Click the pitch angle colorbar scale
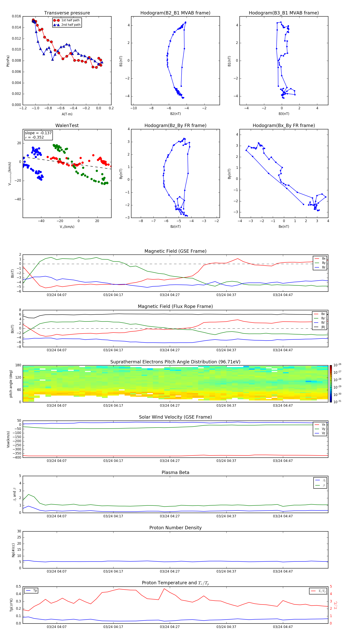The height and width of the screenshot is (644, 351). click(331, 384)
